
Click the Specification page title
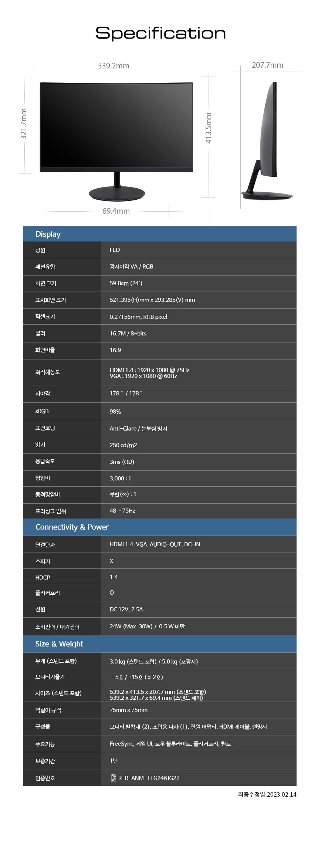(x=160, y=33)
